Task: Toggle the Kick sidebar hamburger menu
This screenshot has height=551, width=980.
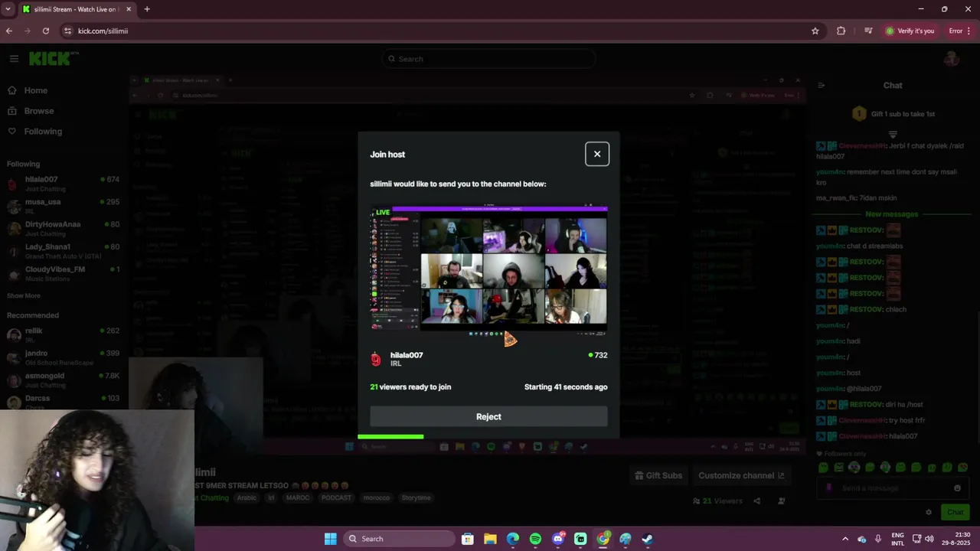Action: [14, 59]
